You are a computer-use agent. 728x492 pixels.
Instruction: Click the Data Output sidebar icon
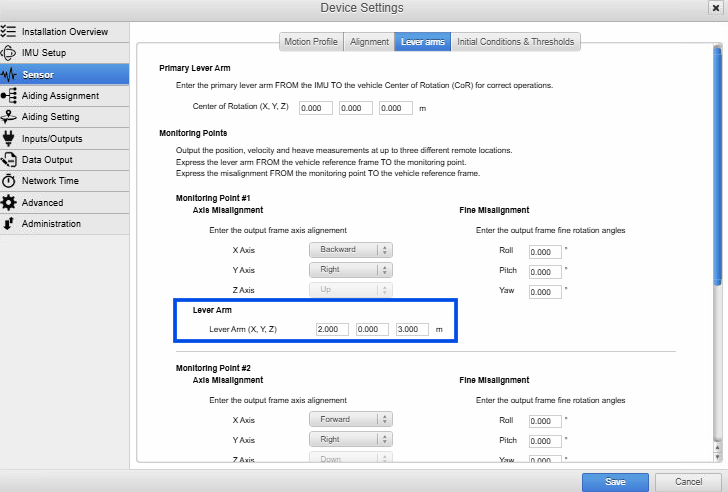click(x=9, y=160)
